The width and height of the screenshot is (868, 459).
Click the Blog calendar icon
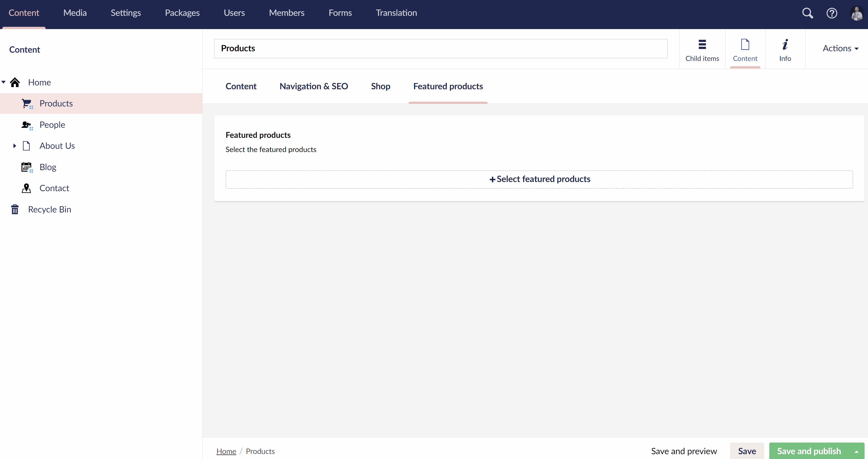27,167
